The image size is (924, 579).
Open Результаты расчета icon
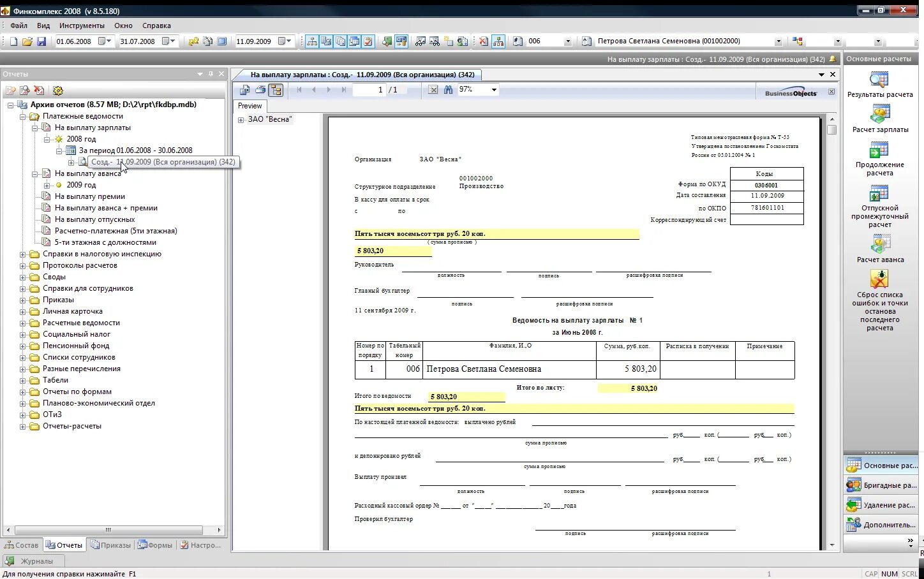pyautogui.click(x=879, y=80)
